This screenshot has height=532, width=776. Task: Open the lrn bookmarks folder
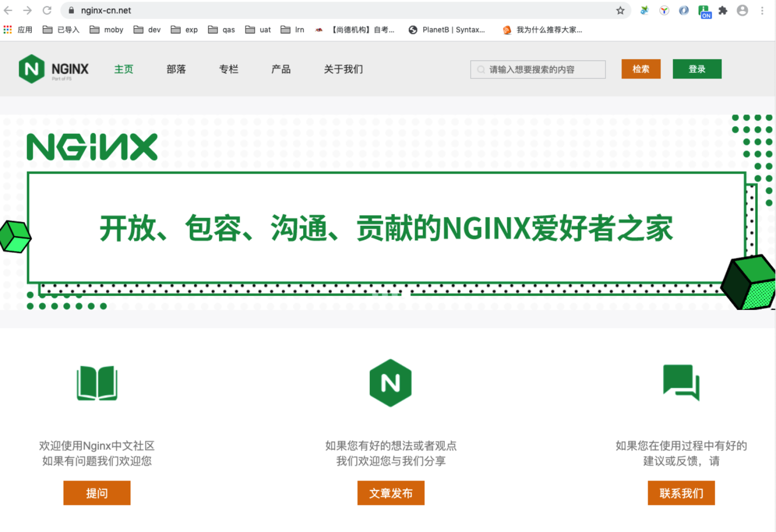point(293,30)
